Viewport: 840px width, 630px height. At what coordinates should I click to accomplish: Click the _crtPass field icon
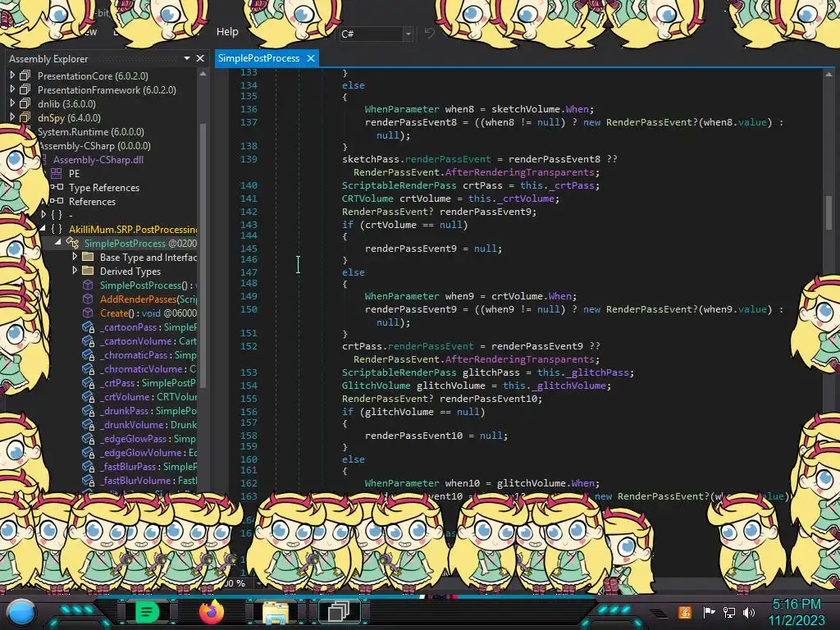(x=89, y=383)
